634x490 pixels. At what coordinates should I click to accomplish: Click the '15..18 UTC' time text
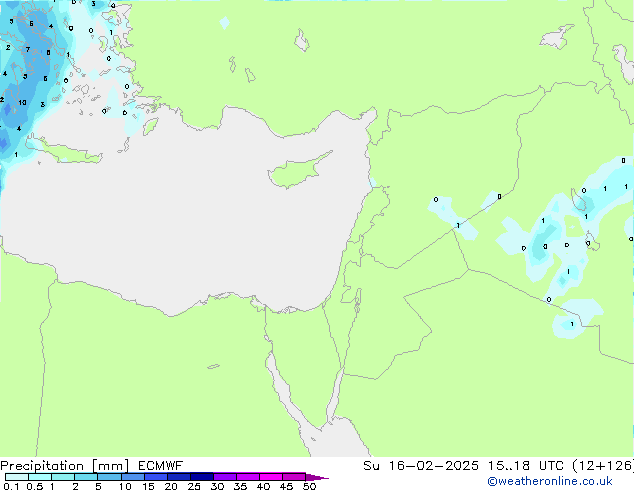(x=525, y=466)
